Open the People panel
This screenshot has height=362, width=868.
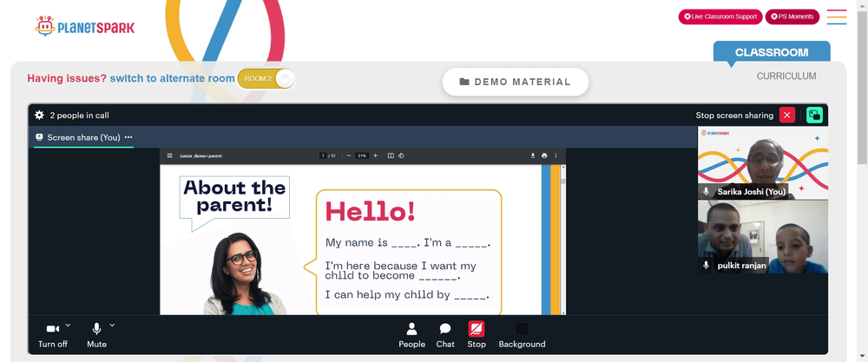411,335
